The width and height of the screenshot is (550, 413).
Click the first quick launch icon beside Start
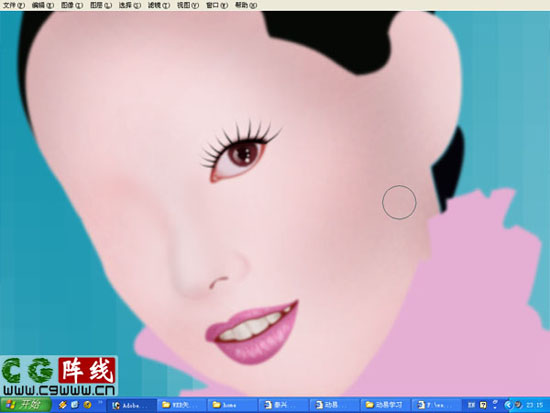click(62, 405)
